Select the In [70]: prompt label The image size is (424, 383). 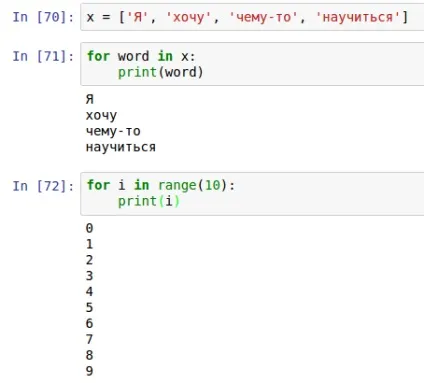click(x=43, y=17)
